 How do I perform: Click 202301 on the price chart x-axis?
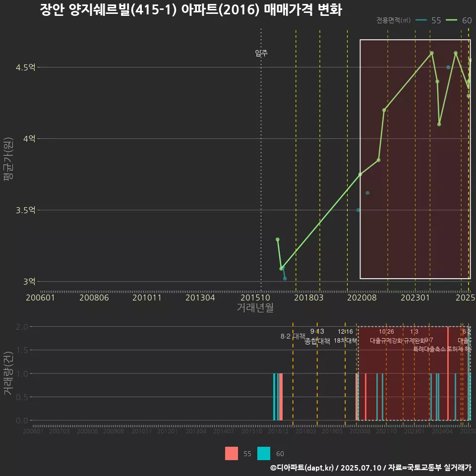tap(416, 297)
